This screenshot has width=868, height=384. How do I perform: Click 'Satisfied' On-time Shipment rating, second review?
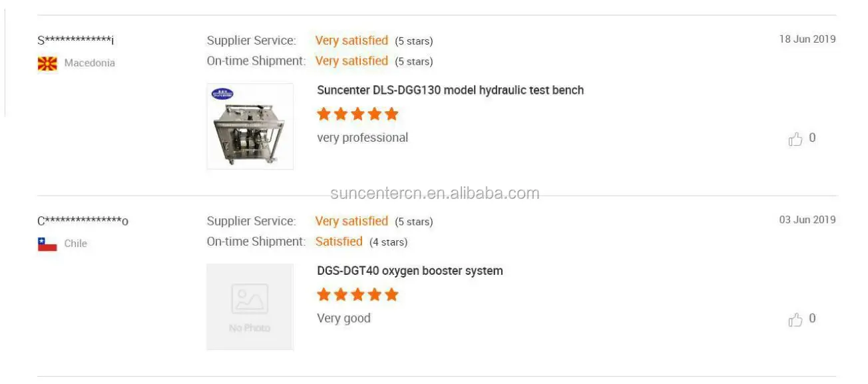point(339,242)
